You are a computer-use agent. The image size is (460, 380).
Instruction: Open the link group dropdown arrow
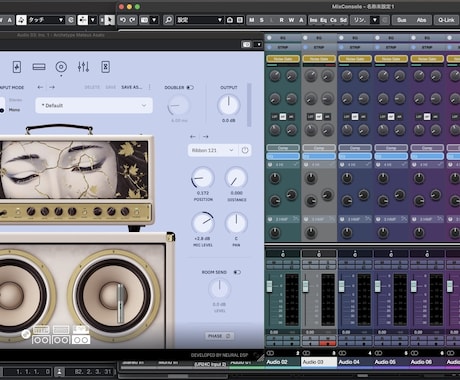point(375,20)
